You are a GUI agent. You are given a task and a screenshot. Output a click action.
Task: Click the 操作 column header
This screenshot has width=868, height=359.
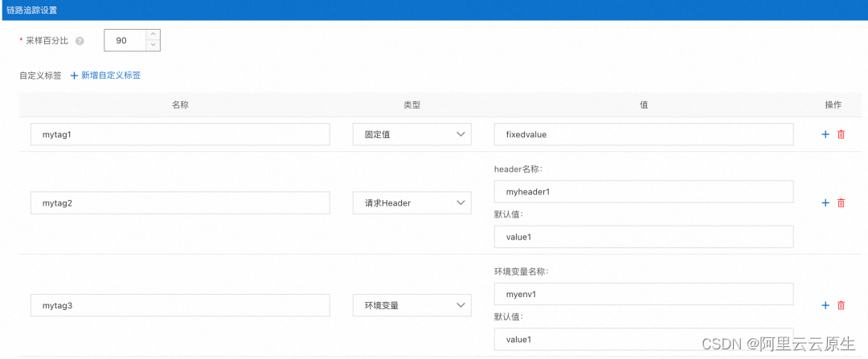(x=833, y=104)
